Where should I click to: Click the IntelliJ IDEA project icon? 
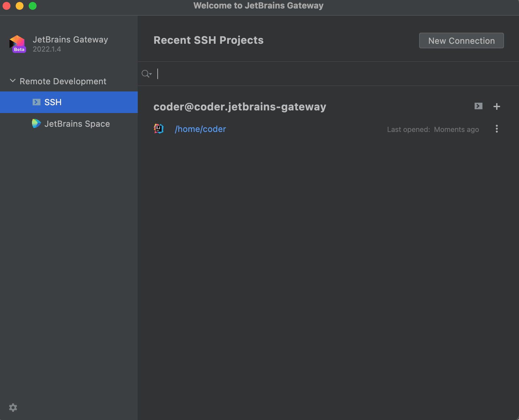pyautogui.click(x=159, y=129)
